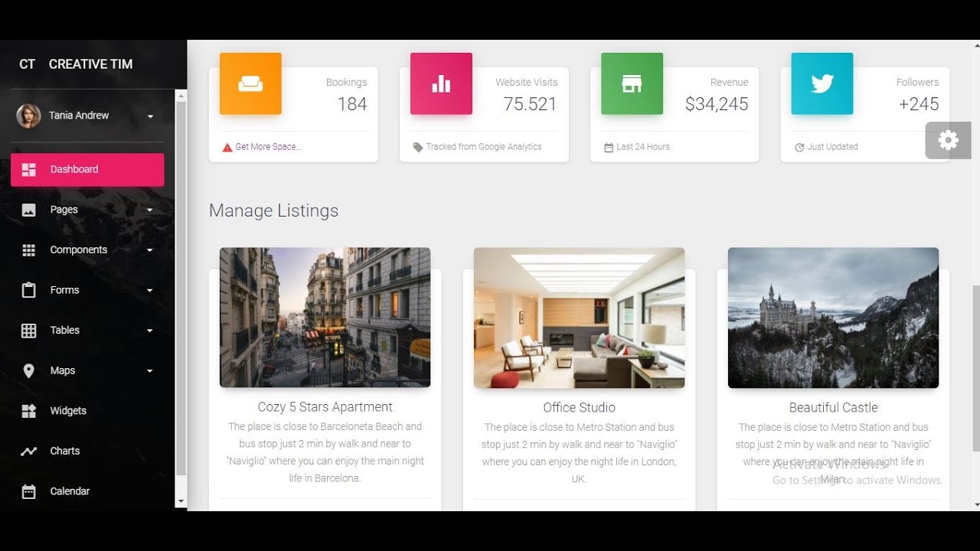Click the CT logo abbreviation
This screenshot has height=551, width=980.
28,64
